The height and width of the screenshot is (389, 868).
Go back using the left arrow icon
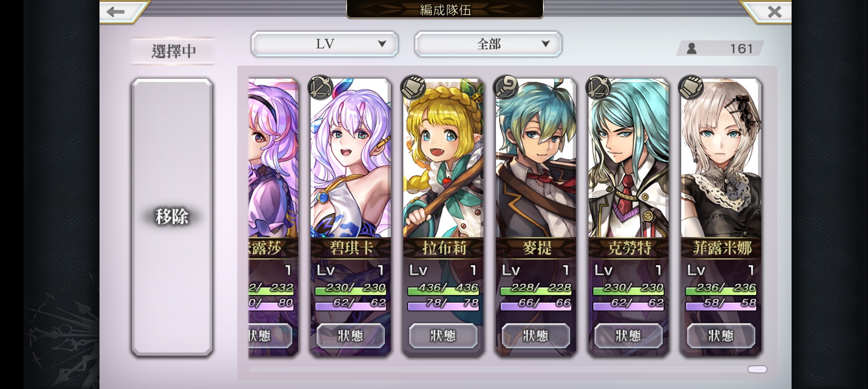point(116,12)
